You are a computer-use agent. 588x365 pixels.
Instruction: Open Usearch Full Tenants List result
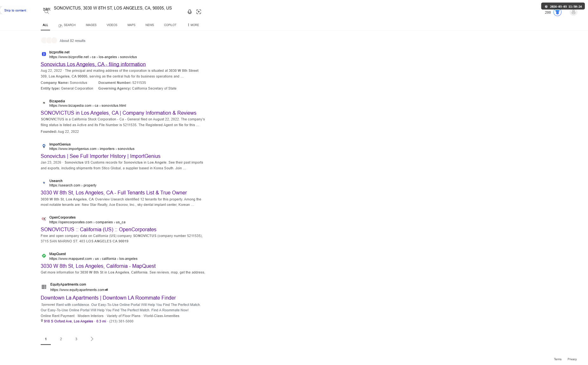coord(114,193)
